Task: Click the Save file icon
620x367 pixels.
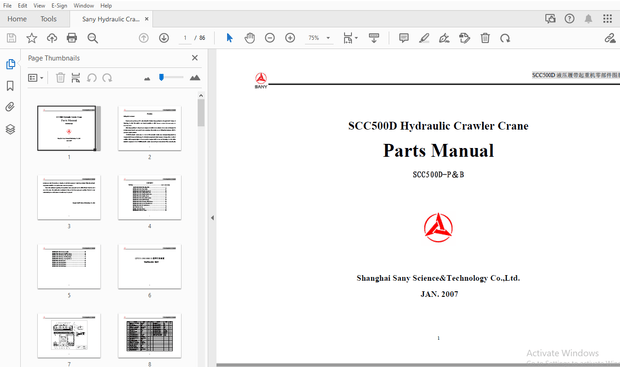Action: tap(11, 38)
